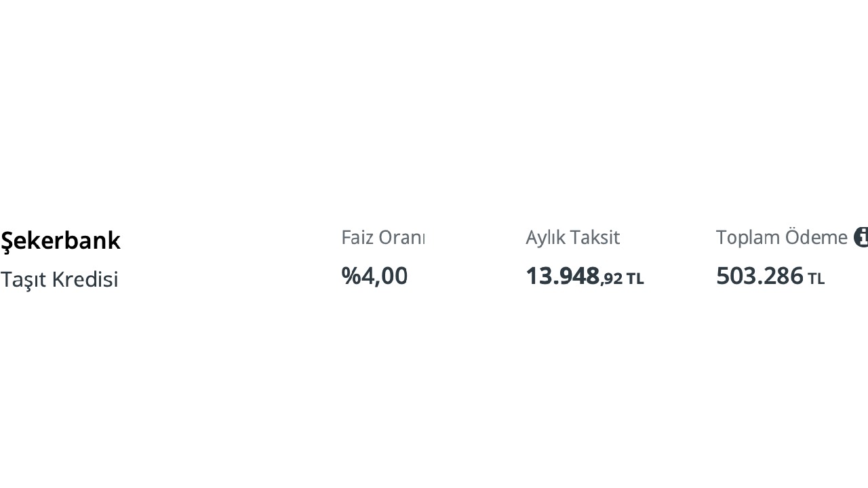
Task: Open the Taşıt Kredisi product link
Action: (59, 279)
